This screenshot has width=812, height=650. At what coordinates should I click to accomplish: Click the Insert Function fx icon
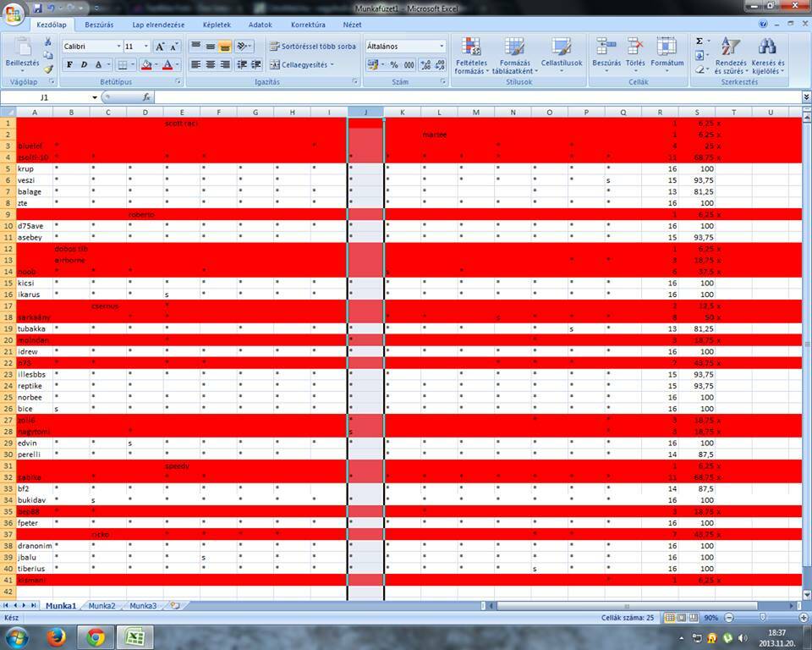point(146,97)
